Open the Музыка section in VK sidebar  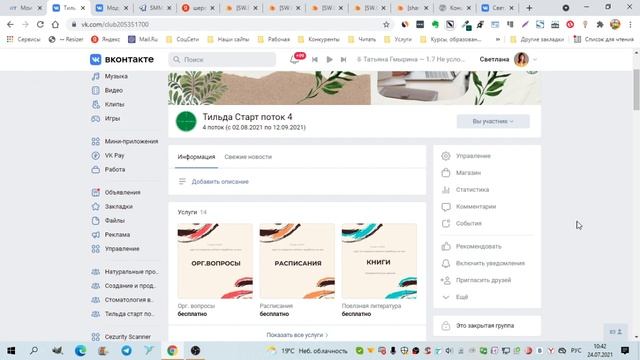[x=109, y=76]
